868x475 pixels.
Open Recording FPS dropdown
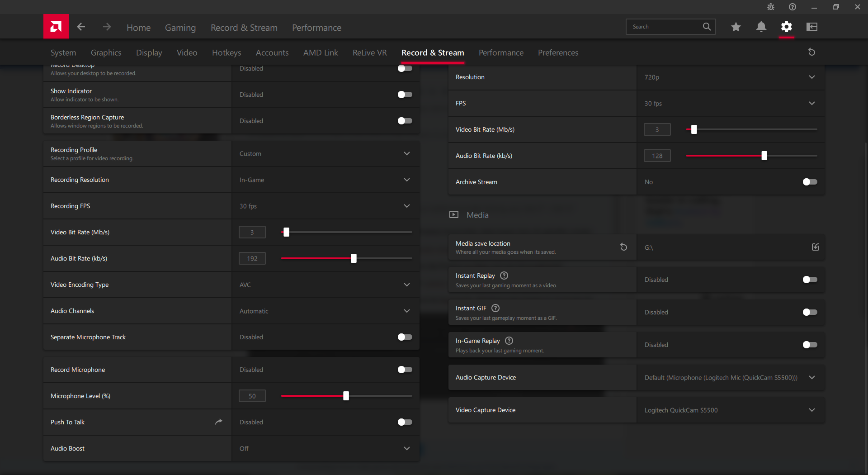coord(325,206)
